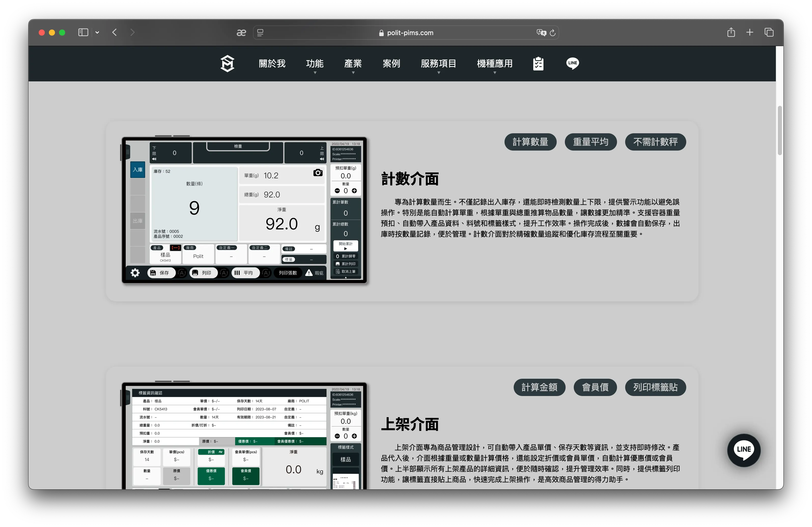Click the page vertical scrollbar

pyautogui.click(x=780, y=130)
